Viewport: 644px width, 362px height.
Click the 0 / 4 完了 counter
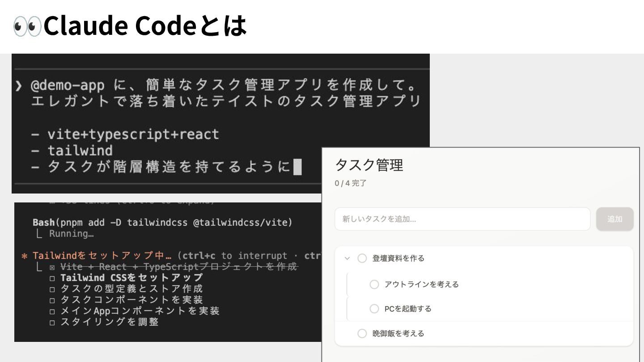pyautogui.click(x=351, y=183)
